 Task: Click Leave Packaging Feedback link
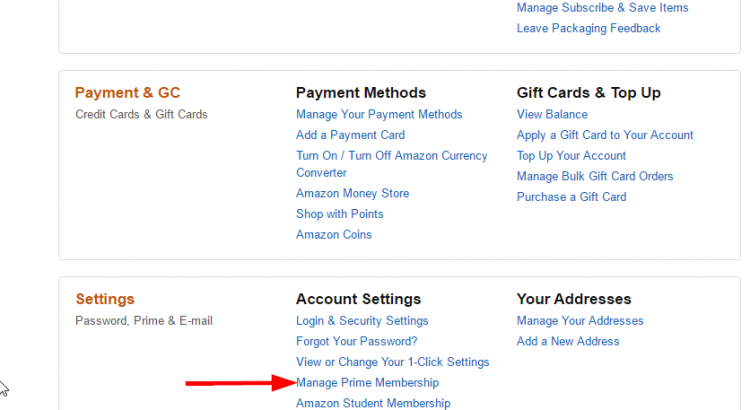[x=588, y=28]
